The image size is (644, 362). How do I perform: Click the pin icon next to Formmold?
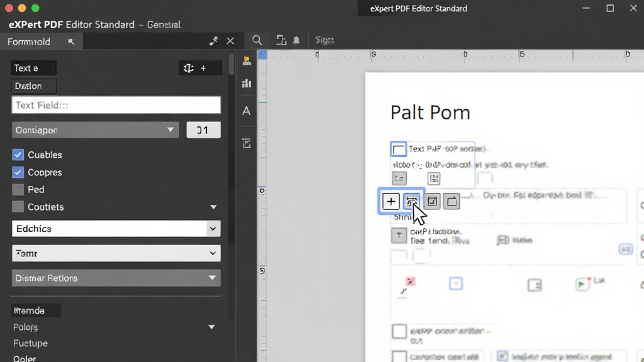pyautogui.click(x=71, y=42)
